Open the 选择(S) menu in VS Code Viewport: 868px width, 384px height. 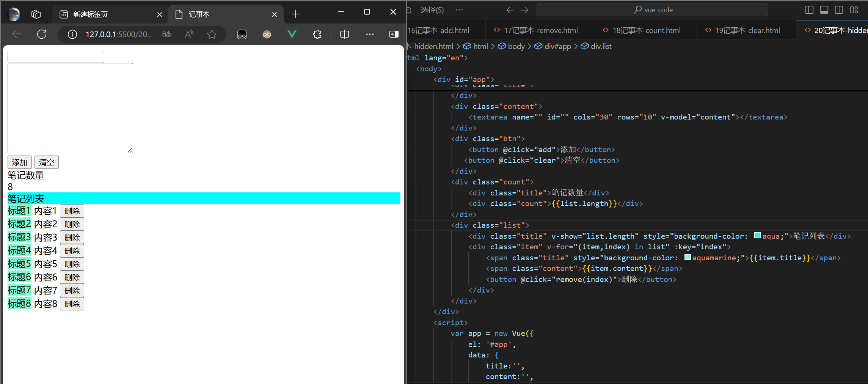click(432, 10)
